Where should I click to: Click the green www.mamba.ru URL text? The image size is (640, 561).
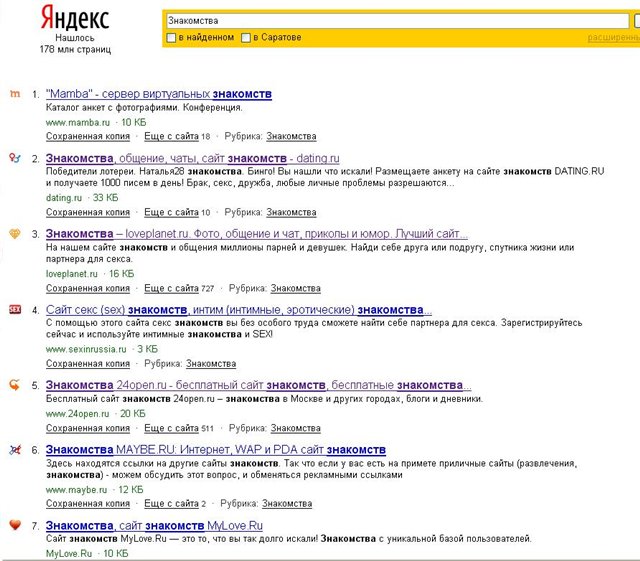pos(78,122)
